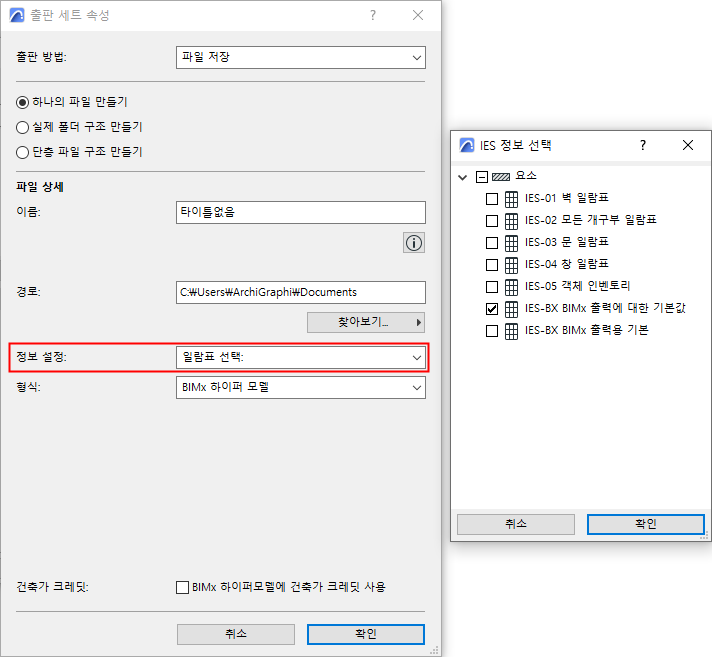Check IES-03 문 일람표 checkbox
Screen dimensions: 712x657
(x=492, y=243)
